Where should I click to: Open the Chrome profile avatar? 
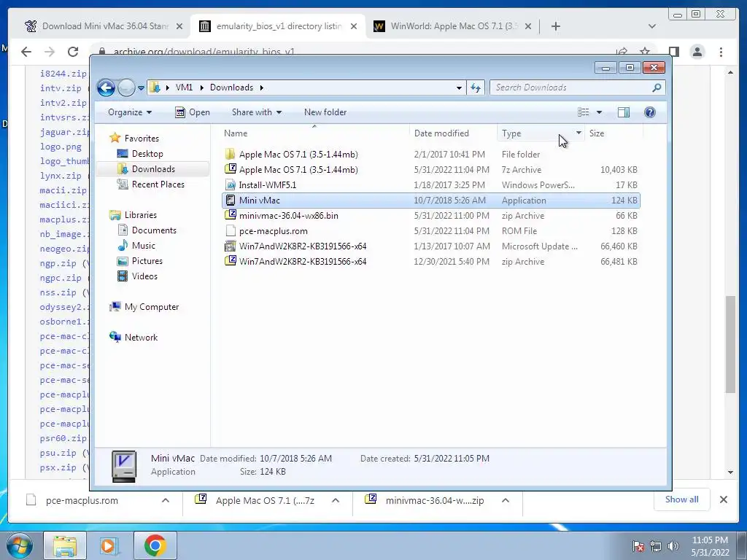pos(697,52)
